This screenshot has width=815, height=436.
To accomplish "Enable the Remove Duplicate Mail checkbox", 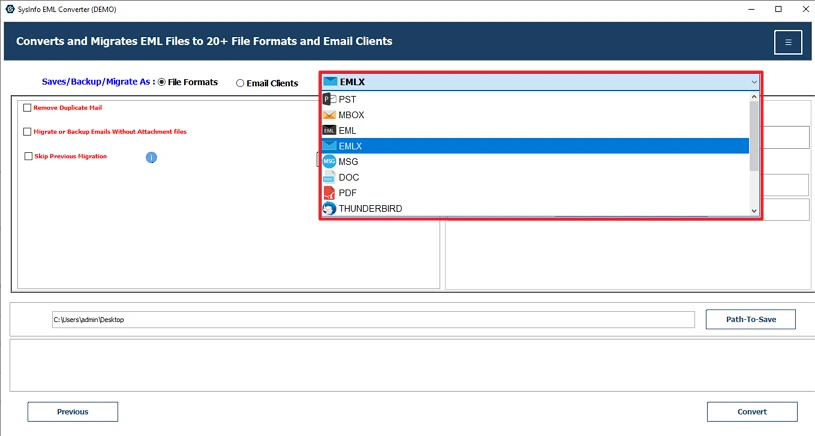I will click(x=27, y=108).
